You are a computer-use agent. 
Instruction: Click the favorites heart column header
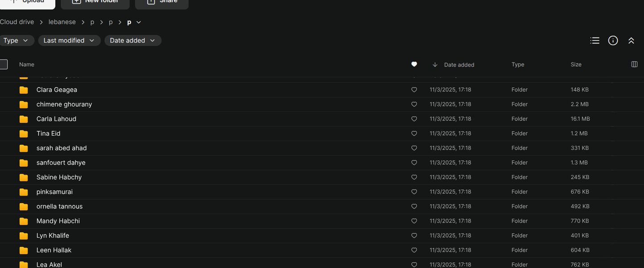(x=414, y=64)
